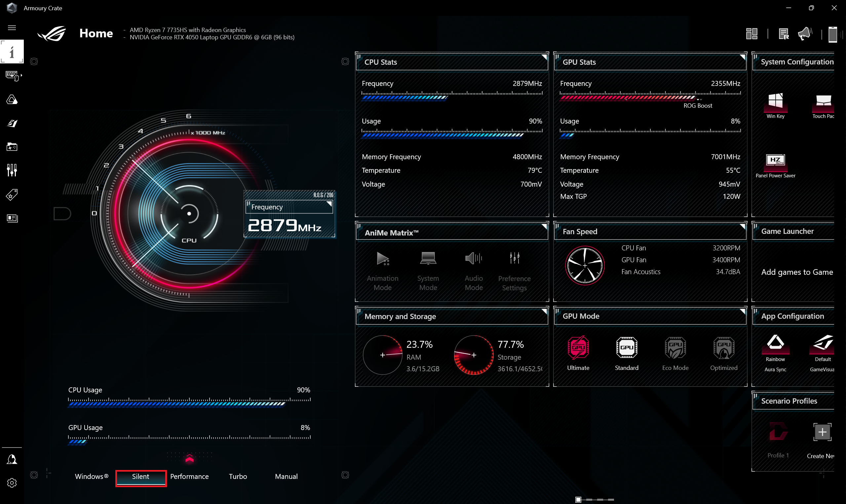Viewport: 846px width, 504px height.
Task: Open AniMe Matrix Preference Settings
Action: [515, 271]
